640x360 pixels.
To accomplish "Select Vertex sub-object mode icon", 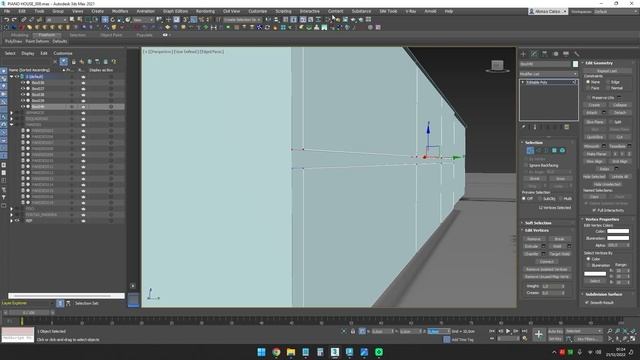I will [x=530, y=151].
